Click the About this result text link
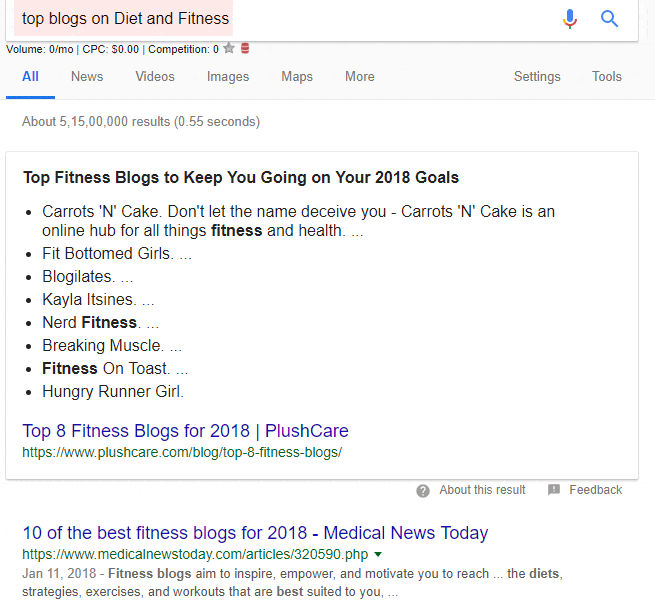655x612 pixels. point(482,490)
